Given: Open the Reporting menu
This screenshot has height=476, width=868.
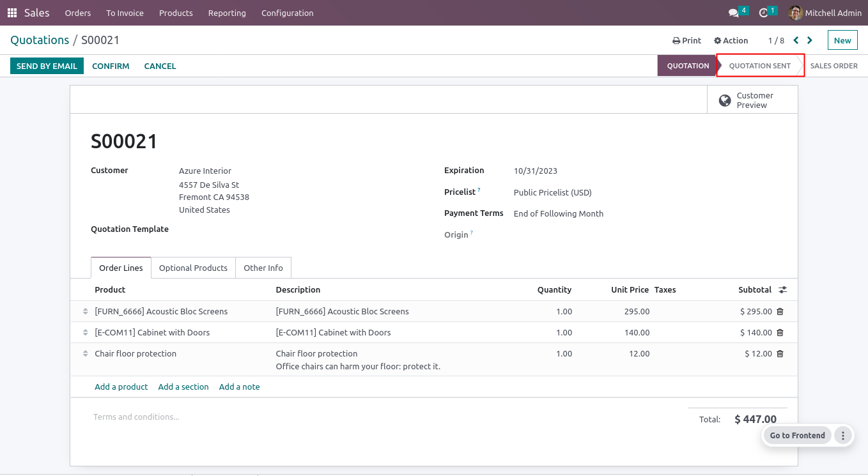Looking at the screenshot, I should [x=227, y=13].
